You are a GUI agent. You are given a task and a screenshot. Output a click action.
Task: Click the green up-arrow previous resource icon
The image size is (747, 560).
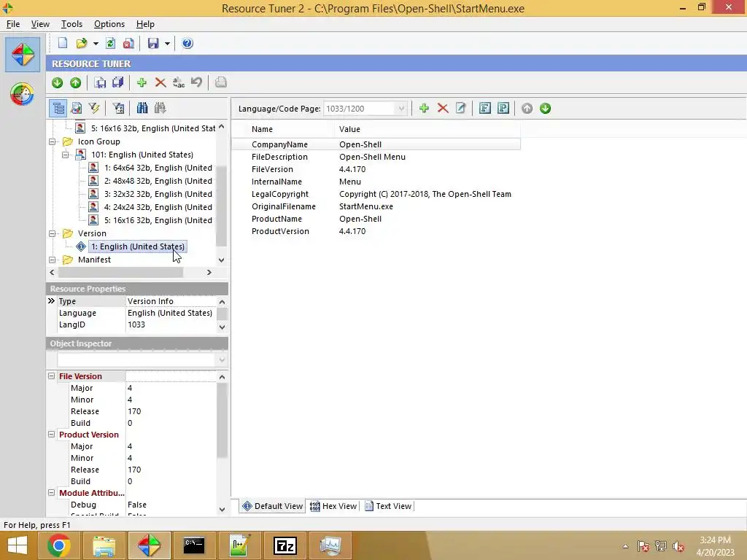click(x=75, y=83)
